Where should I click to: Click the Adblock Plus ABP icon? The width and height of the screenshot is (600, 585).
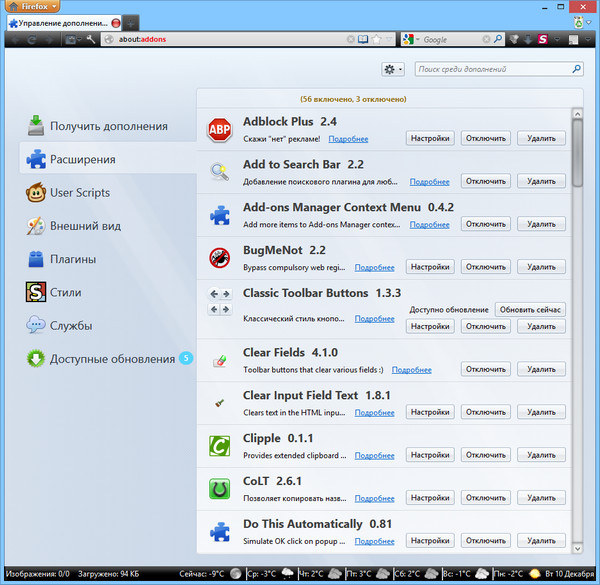(x=219, y=130)
